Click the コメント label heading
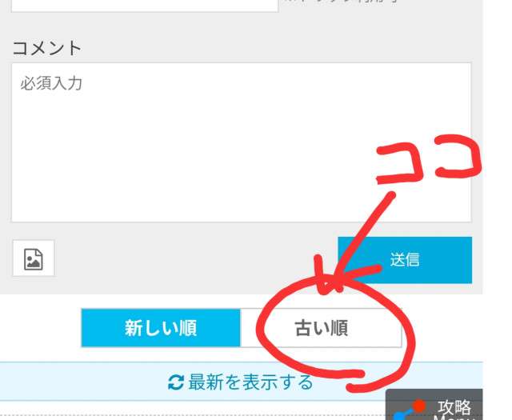Image resolution: width=512 pixels, height=420 pixels. point(47,48)
